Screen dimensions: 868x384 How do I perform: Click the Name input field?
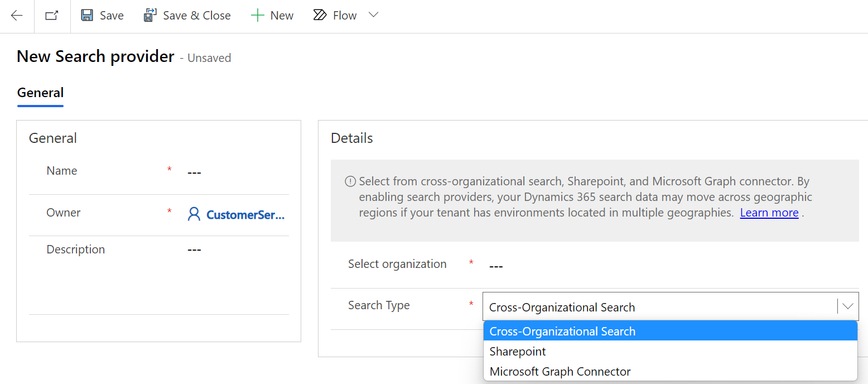coord(237,172)
